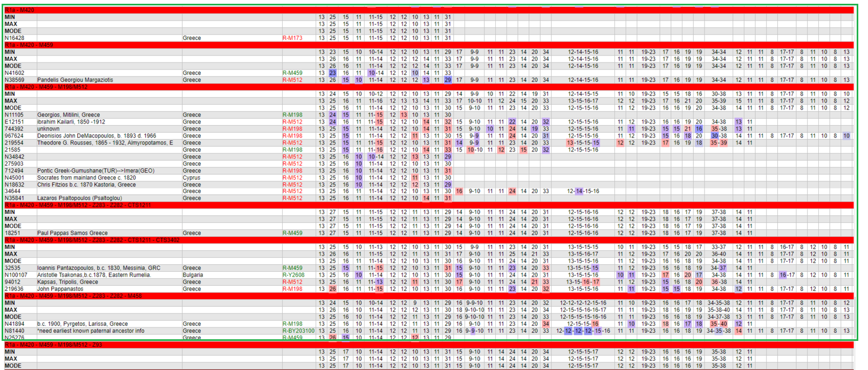Click kit number N34842

(15, 157)
